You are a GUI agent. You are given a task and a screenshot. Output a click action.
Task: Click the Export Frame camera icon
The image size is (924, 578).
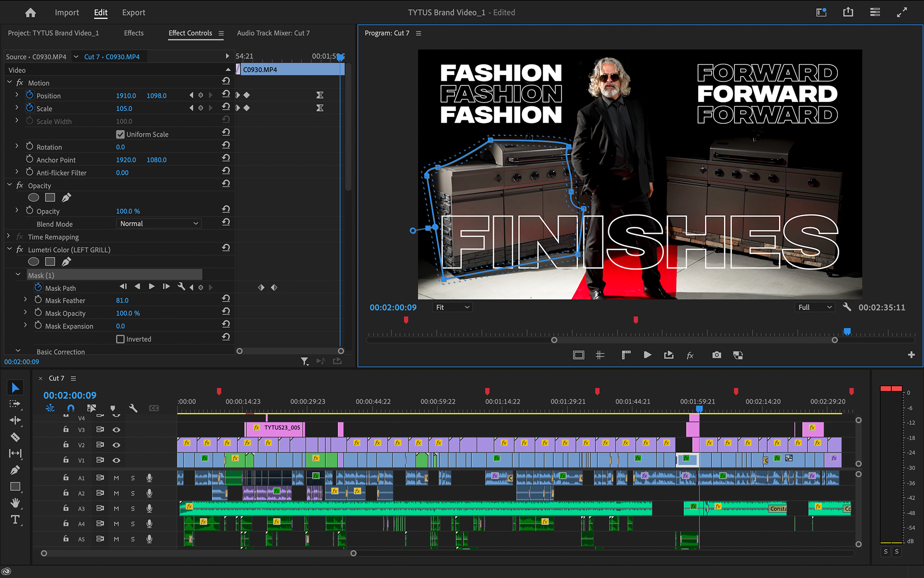717,355
